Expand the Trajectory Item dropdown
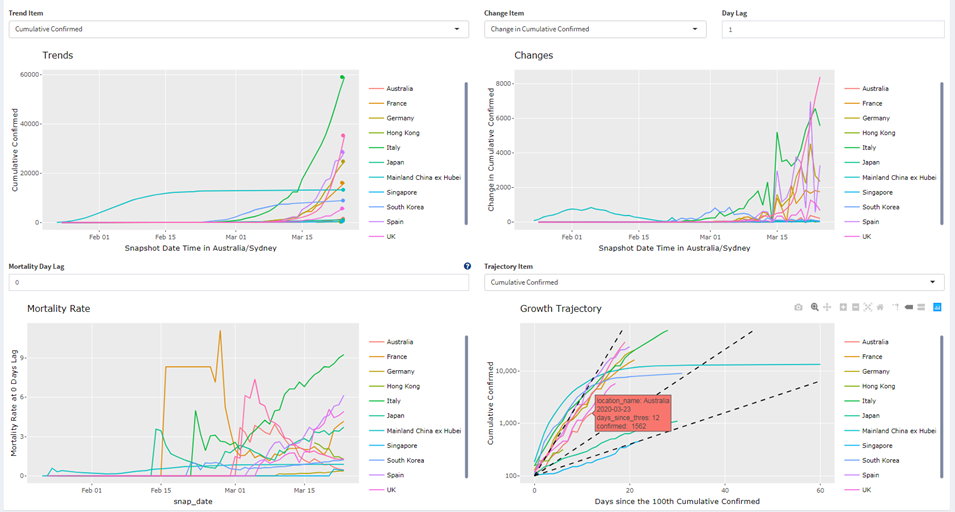 (x=714, y=283)
